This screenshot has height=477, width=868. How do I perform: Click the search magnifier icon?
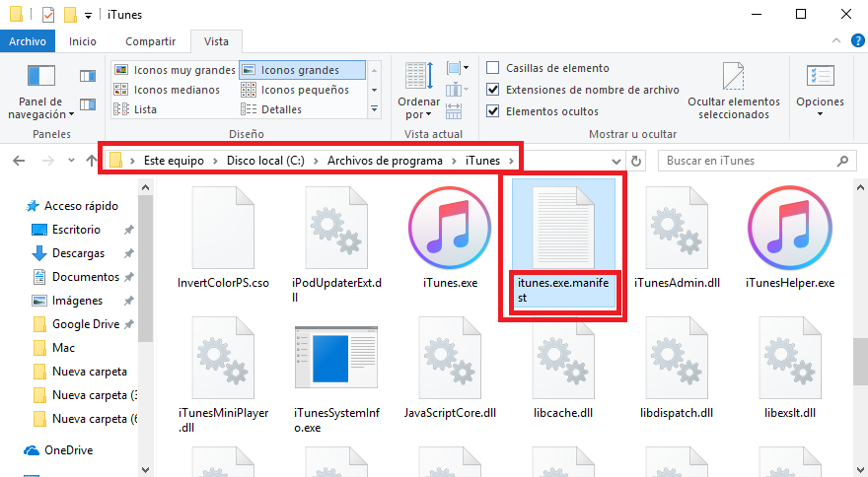tap(842, 161)
